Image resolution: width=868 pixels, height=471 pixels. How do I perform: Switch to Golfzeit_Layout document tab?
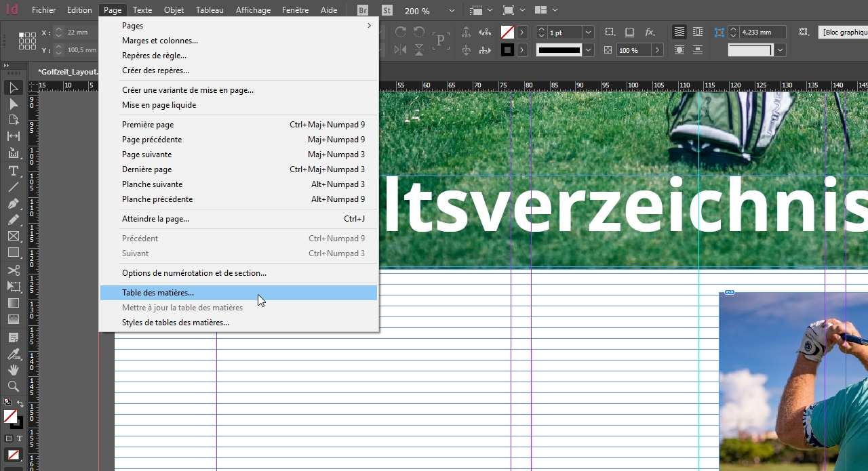tap(66, 71)
